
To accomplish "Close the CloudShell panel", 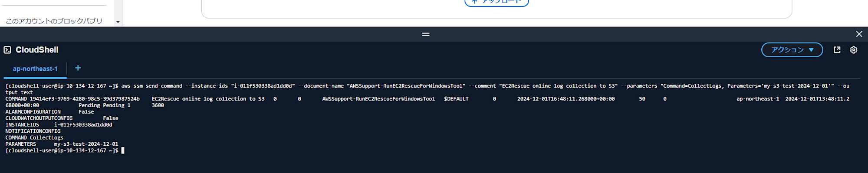I will [859, 34].
